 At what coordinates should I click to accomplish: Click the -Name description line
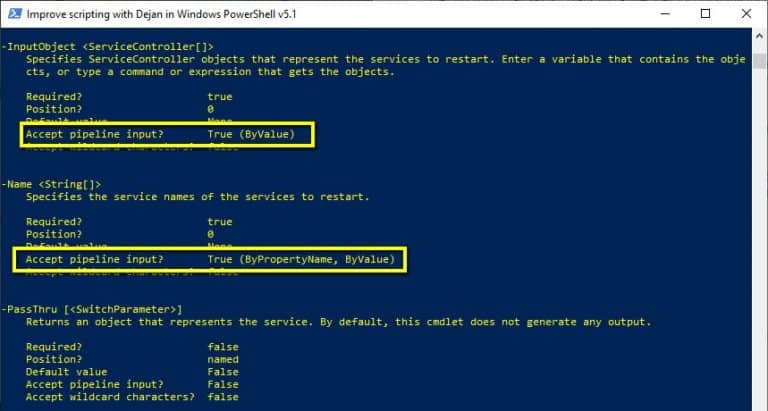[197, 196]
